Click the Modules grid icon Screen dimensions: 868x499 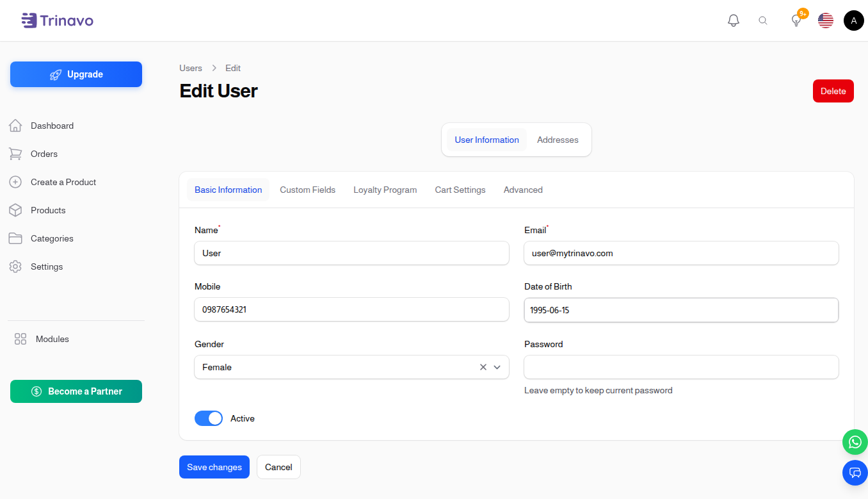tap(20, 339)
